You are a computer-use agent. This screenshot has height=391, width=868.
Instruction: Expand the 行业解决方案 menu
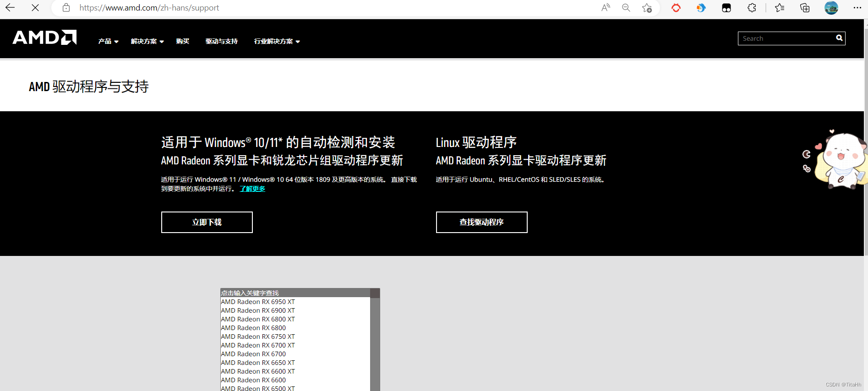pyautogui.click(x=277, y=41)
